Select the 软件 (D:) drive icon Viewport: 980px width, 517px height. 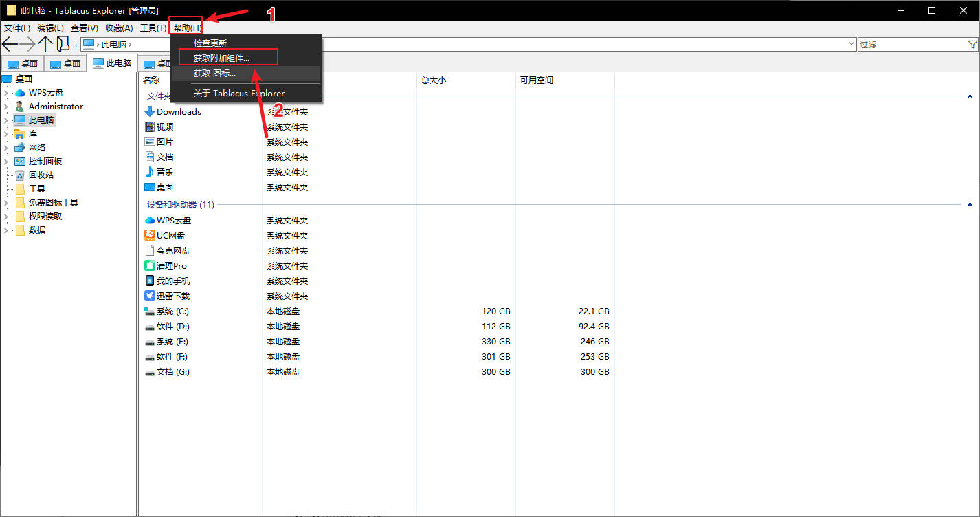(150, 326)
